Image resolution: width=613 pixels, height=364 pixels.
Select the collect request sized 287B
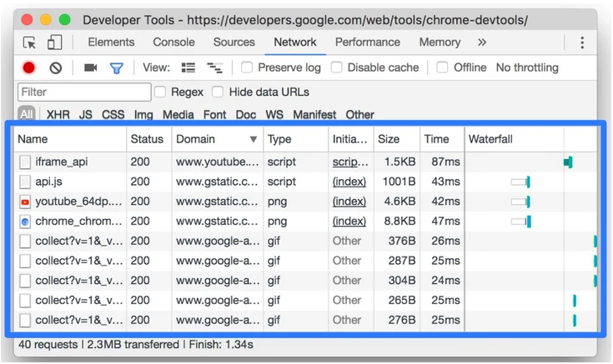click(306, 261)
